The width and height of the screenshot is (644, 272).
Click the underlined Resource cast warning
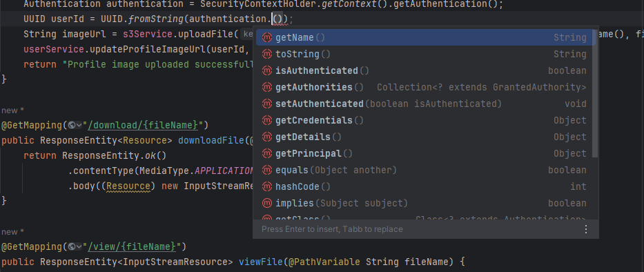[x=128, y=186]
